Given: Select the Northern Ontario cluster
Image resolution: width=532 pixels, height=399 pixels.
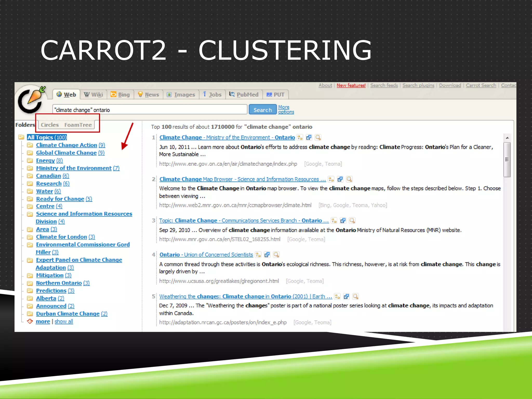Looking at the screenshot, I should [x=63, y=283].
